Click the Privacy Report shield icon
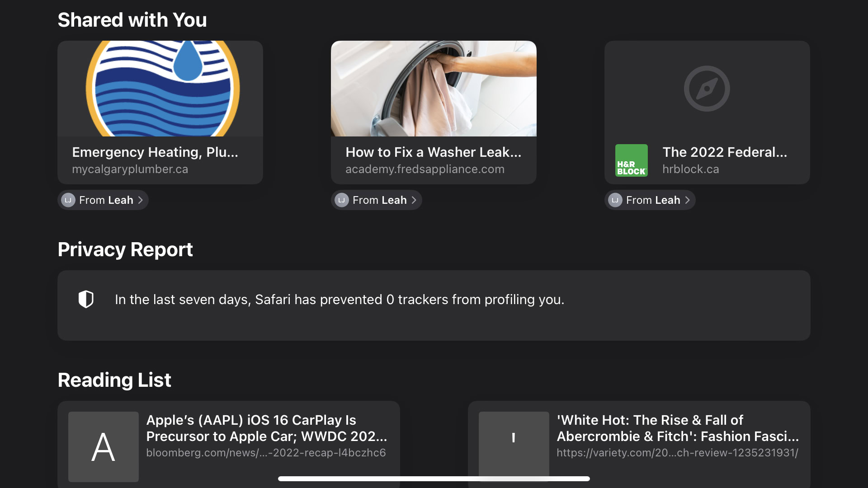The image size is (868, 488). tap(86, 299)
